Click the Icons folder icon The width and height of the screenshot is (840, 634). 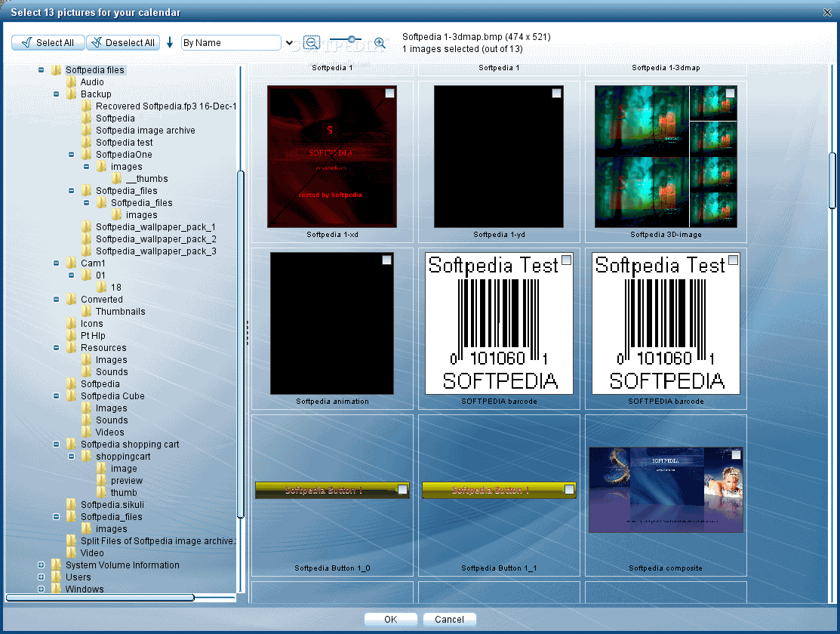(71, 323)
